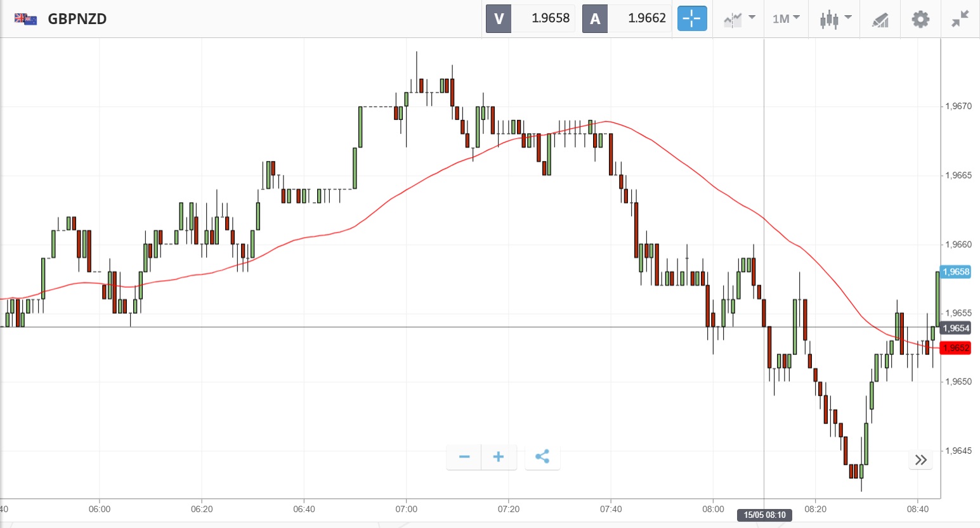Jump to latest candles with double-arrow

pos(921,460)
